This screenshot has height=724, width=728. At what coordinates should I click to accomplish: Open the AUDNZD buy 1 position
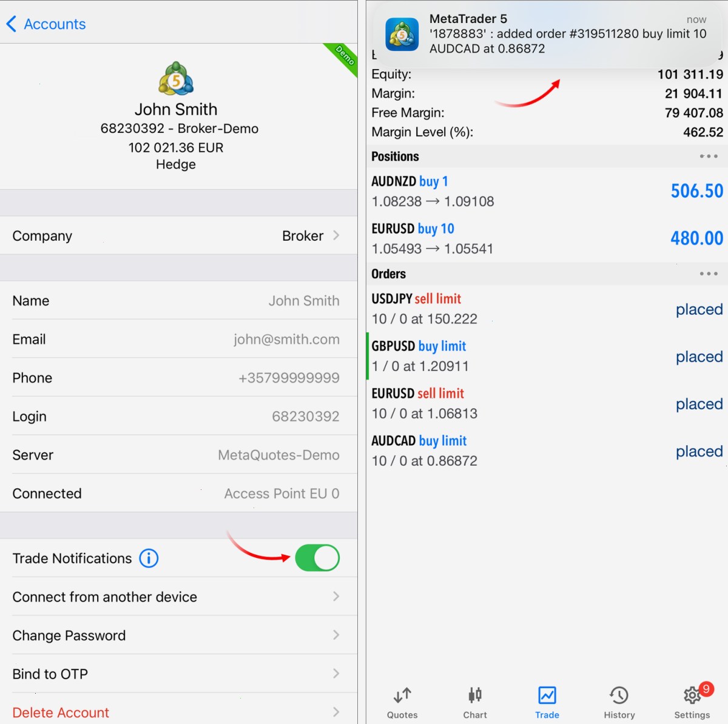(x=547, y=191)
